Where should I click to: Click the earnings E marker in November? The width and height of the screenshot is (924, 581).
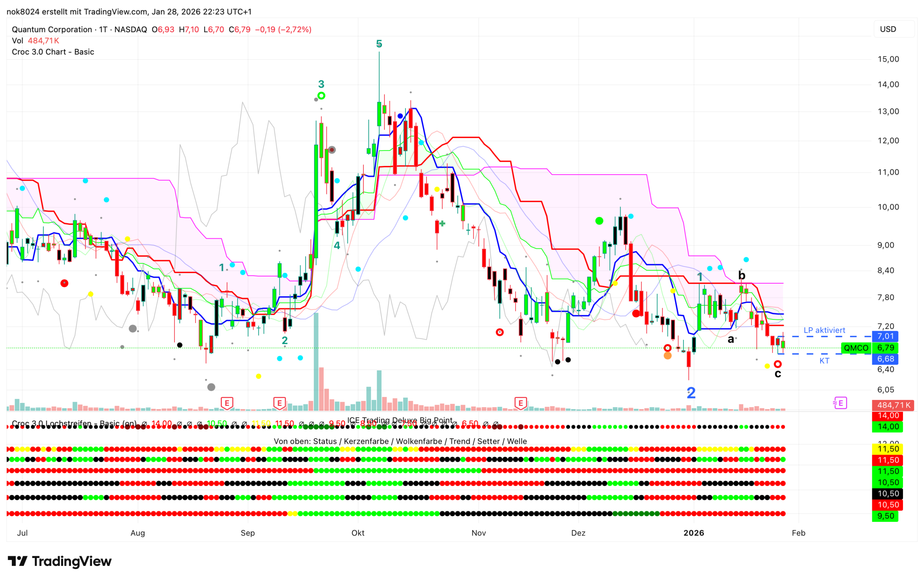pyautogui.click(x=520, y=403)
